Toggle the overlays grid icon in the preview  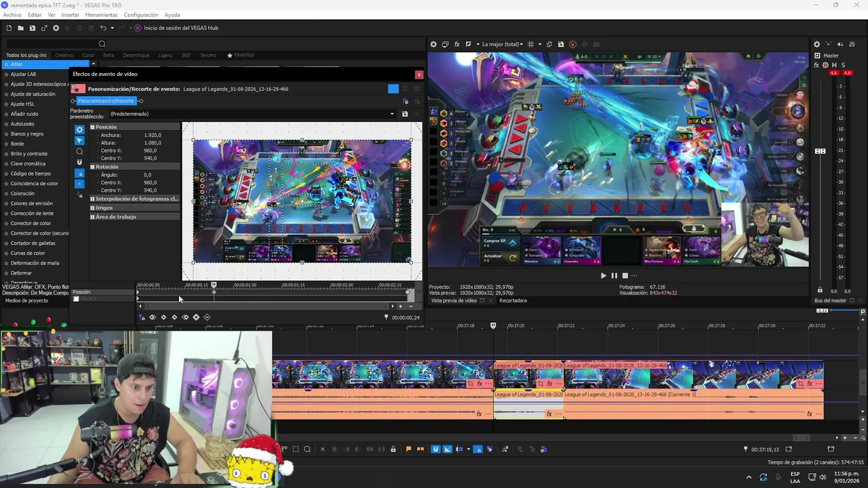click(x=530, y=44)
